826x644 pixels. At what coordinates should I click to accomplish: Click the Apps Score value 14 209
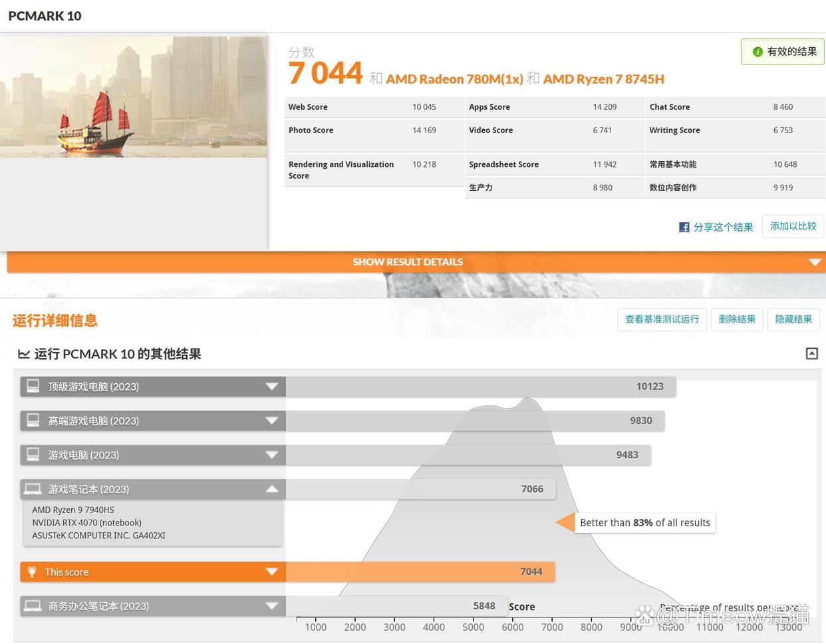tap(605, 107)
